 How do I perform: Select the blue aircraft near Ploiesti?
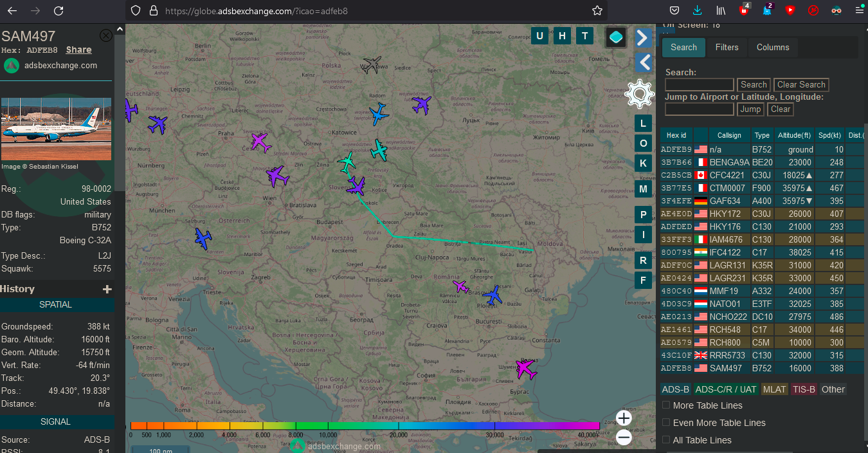click(x=493, y=295)
